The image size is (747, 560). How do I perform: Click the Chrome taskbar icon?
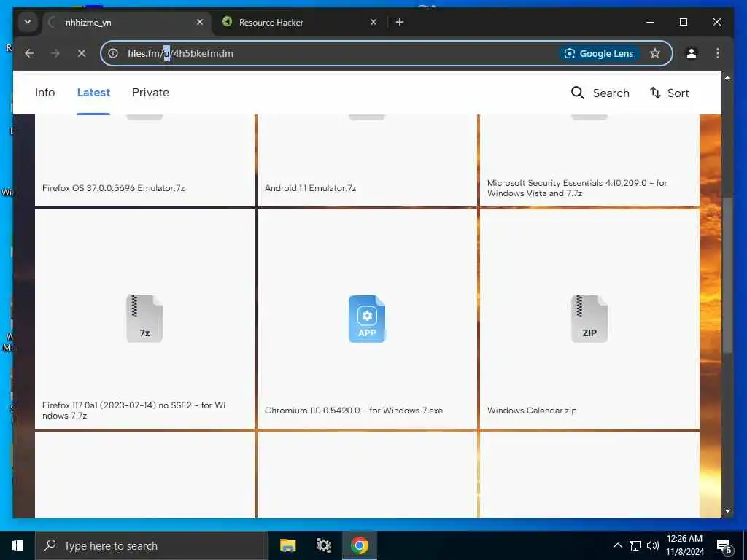360,545
